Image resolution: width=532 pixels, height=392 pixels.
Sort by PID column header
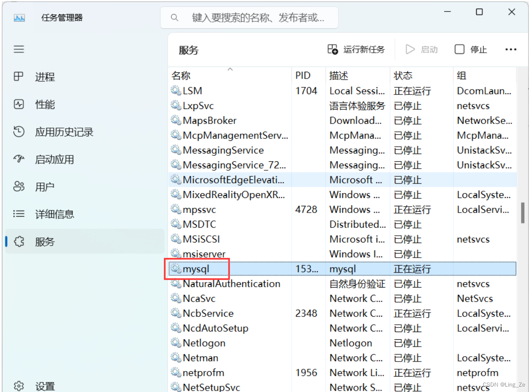[x=309, y=75]
